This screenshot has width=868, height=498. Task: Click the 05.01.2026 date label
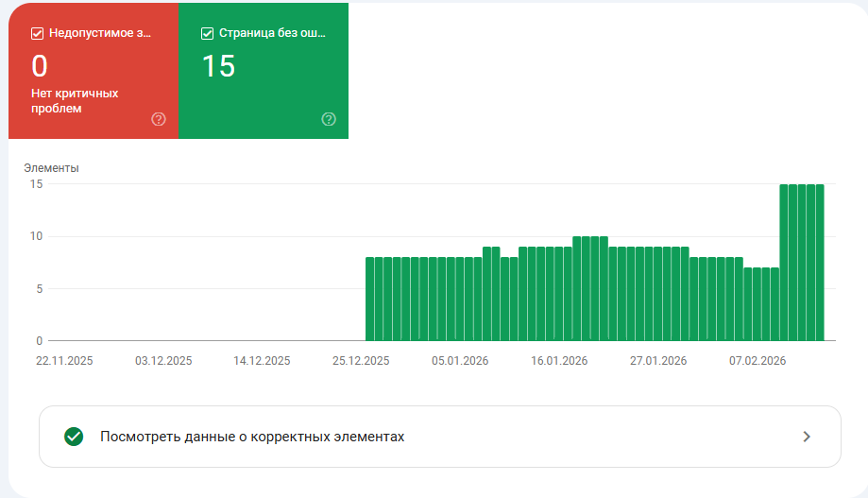[460, 361]
